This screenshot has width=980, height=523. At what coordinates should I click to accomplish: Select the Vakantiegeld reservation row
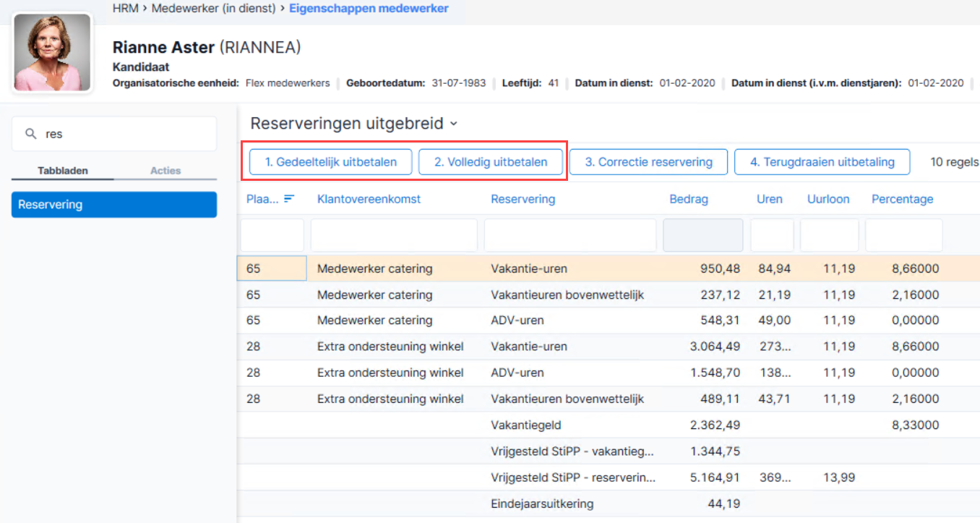(x=609, y=425)
